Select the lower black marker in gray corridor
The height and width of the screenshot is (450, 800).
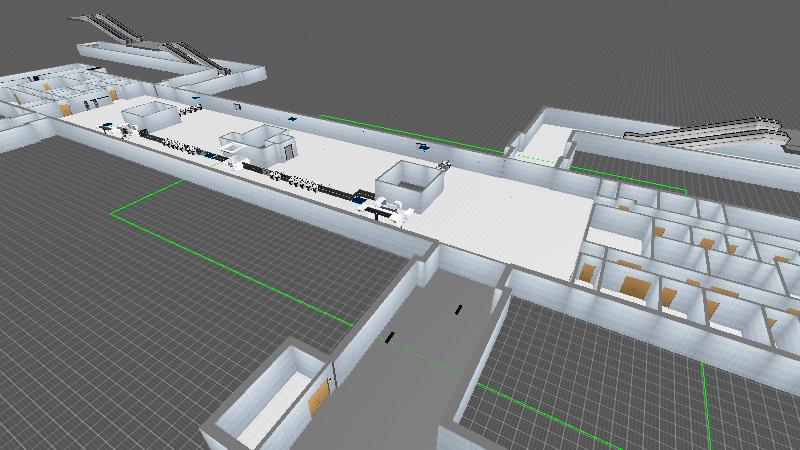(x=391, y=338)
